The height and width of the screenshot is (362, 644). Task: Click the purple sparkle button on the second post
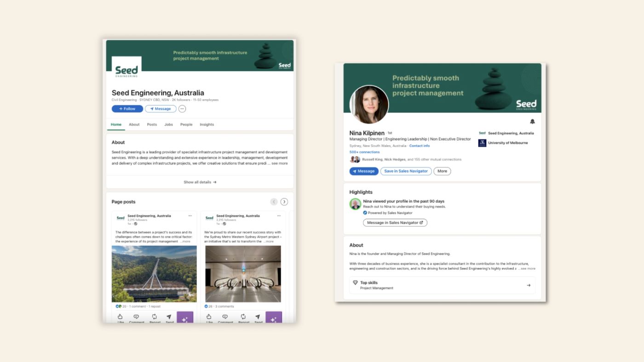(x=274, y=317)
